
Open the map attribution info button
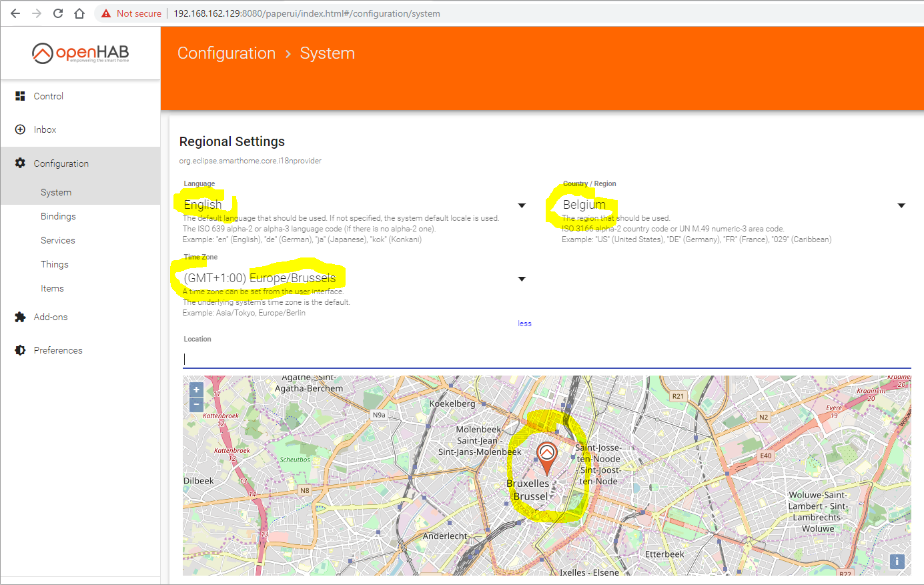click(897, 561)
